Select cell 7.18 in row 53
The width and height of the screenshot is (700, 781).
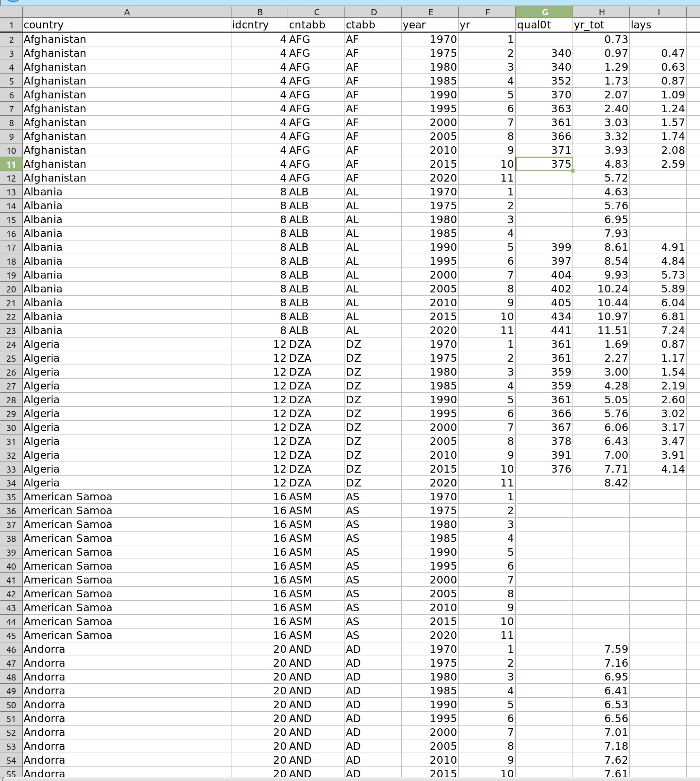point(601,746)
